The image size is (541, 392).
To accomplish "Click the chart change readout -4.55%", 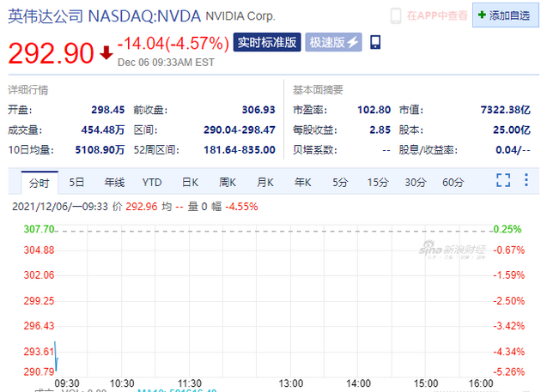I will point(241,207).
